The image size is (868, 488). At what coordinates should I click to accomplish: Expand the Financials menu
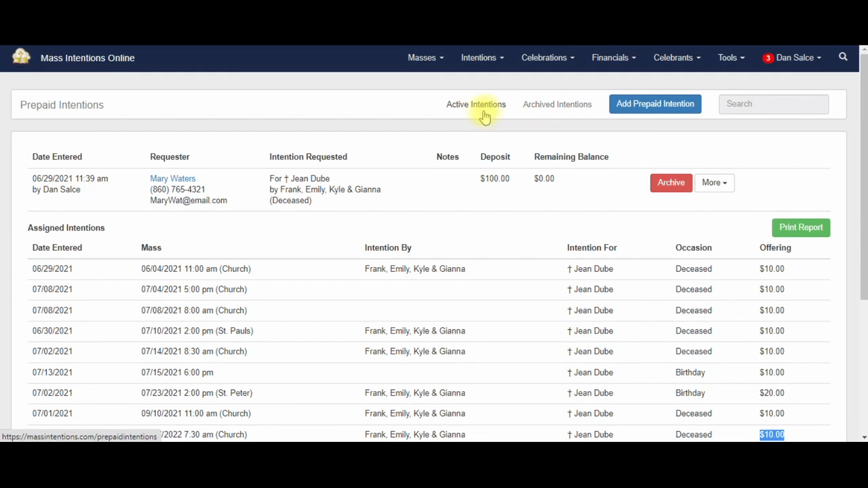click(614, 58)
